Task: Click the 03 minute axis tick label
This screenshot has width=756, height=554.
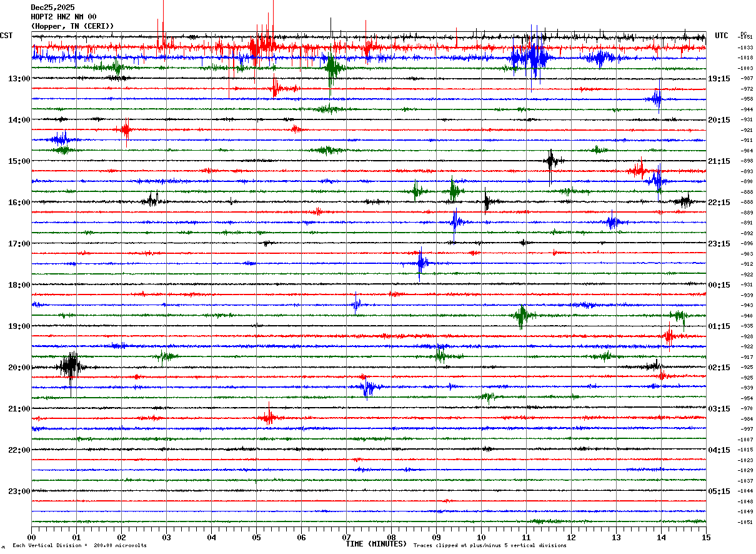Action: click(166, 537)
